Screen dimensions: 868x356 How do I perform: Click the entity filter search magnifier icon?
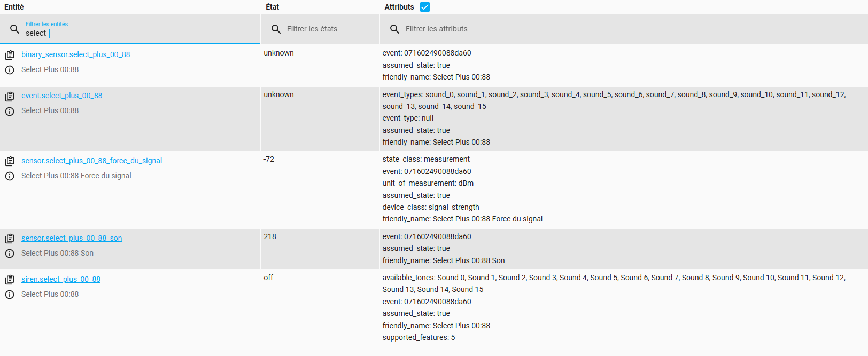coord(15,29)
